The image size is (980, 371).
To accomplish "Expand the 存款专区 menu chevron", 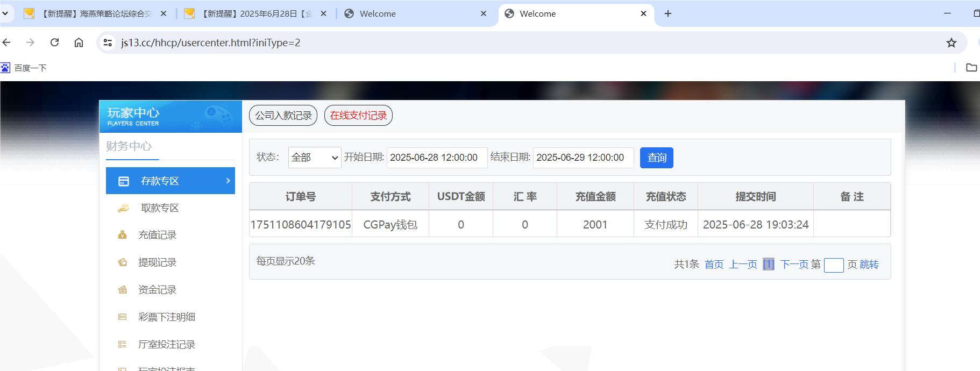I will (228, 181).
